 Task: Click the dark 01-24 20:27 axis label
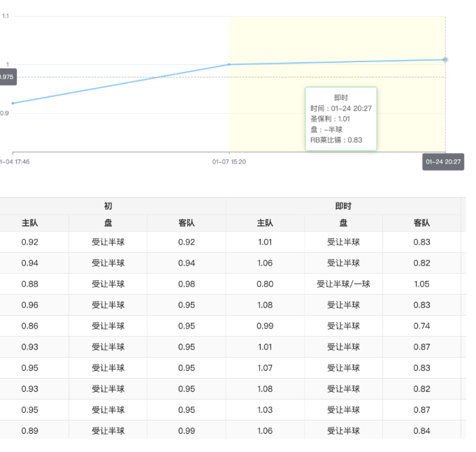444,161
